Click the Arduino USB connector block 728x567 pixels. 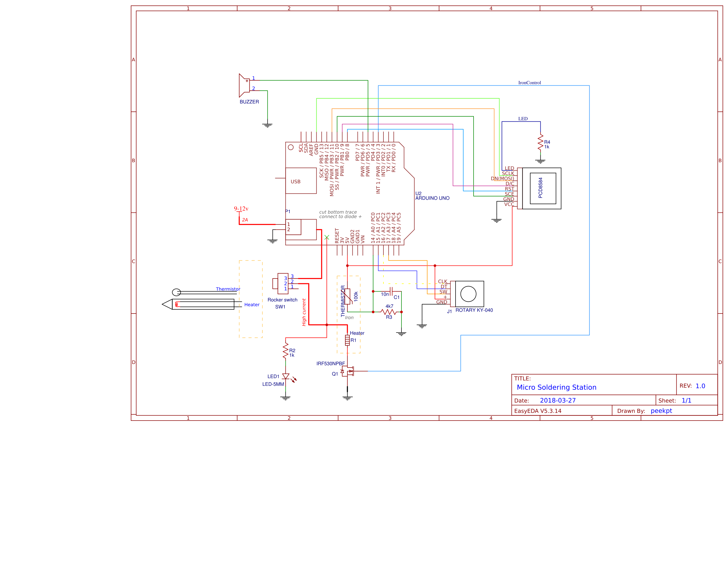301,181
